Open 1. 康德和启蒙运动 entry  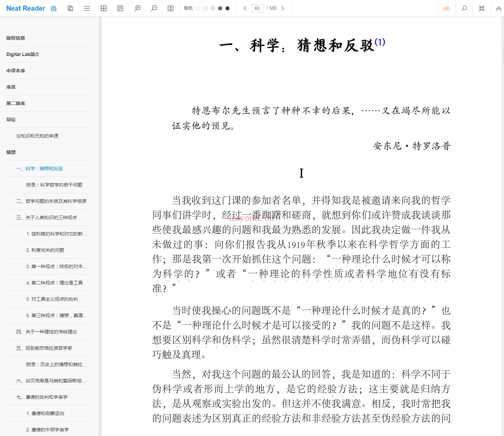(48, 413)
